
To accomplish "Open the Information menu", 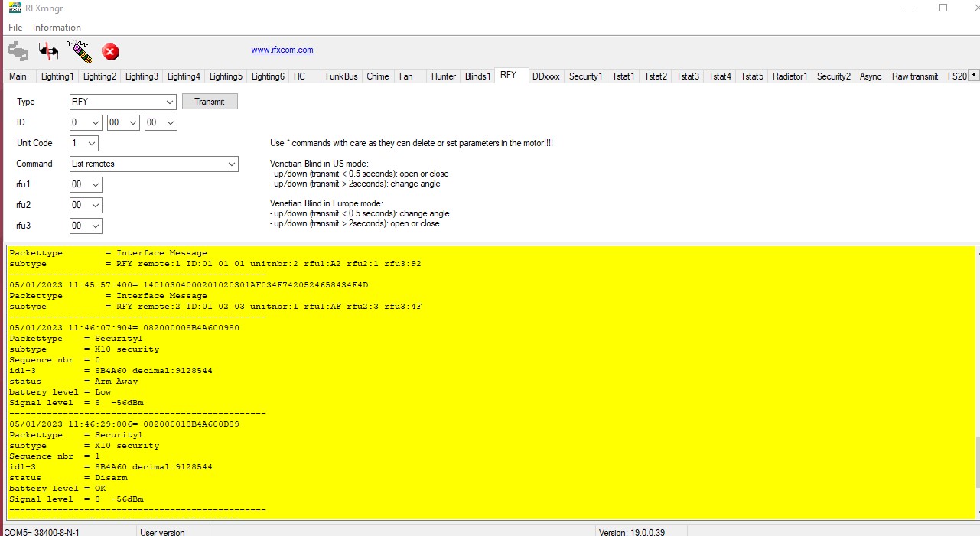I will pyautogui.click(x=57, y=28).
